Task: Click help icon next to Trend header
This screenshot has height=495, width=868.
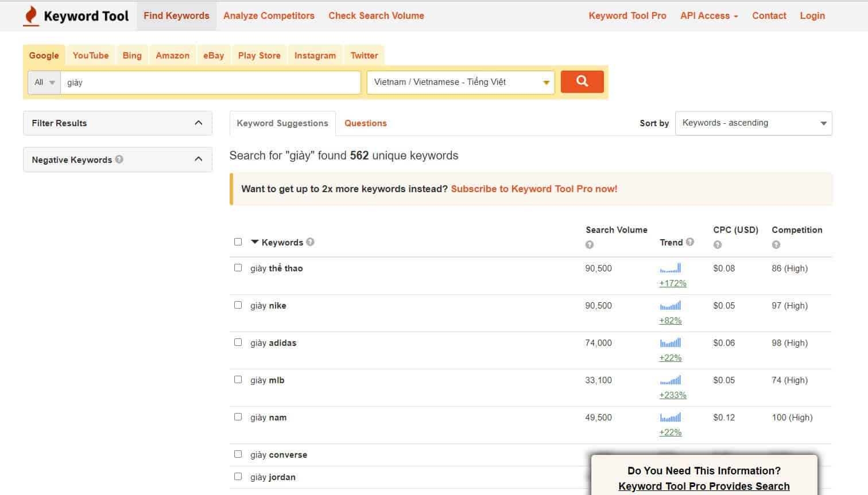Action: [690, 242]
